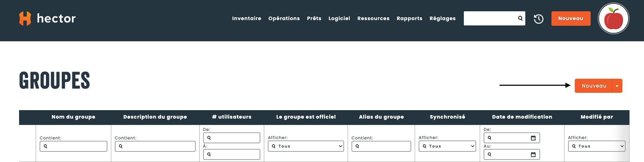Expand the arrow beside the Groupes Nouveau button
The height and width of the screenshot is (162, 644).
[617, 86]
